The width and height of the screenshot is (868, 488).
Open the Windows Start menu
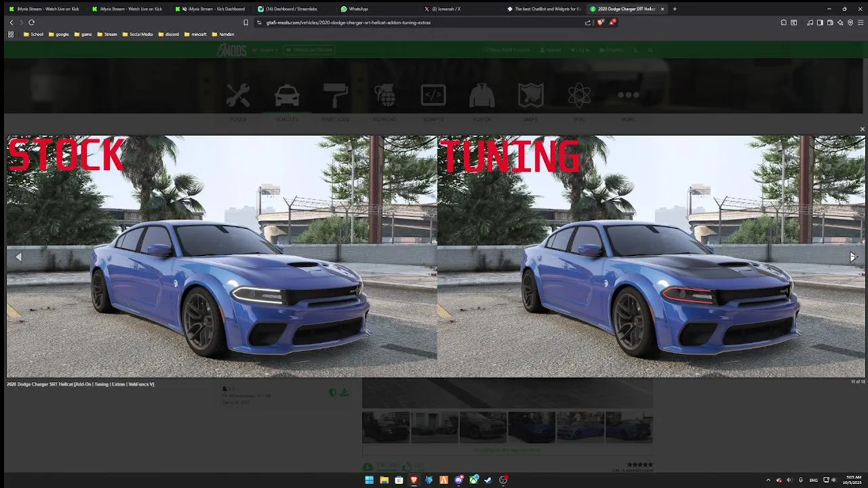pyautogui.click(x=369, y=480)
